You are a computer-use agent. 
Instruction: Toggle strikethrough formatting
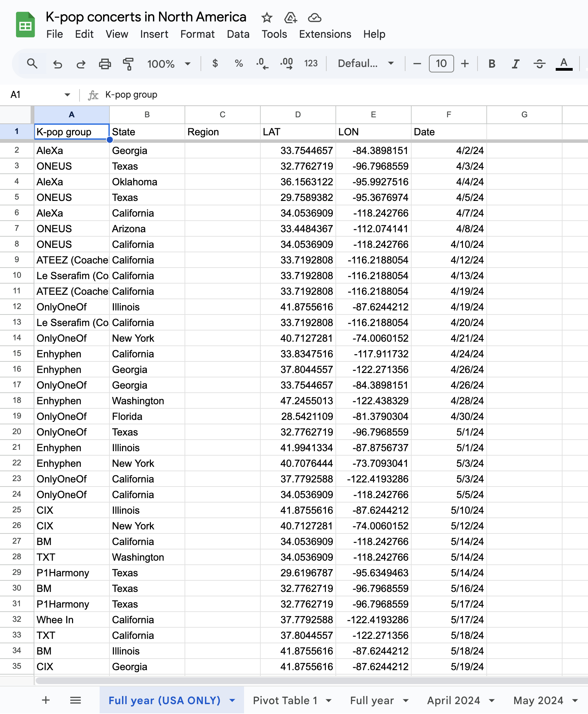539,64
